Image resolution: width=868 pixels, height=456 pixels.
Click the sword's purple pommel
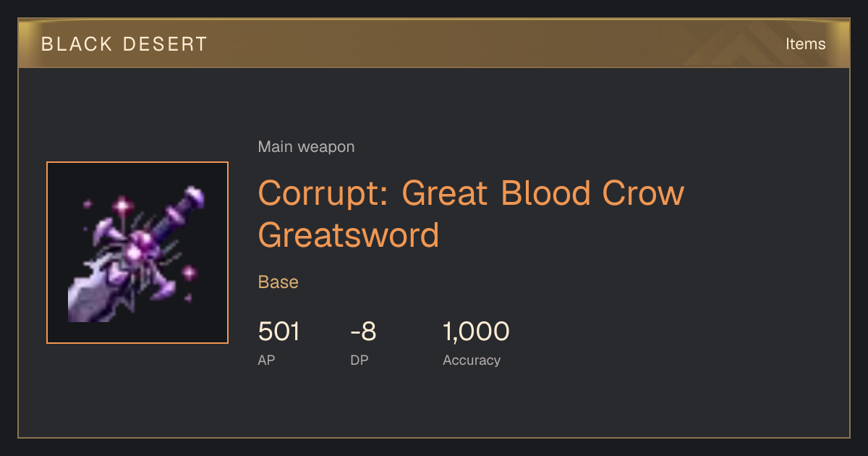coord(192,196)
